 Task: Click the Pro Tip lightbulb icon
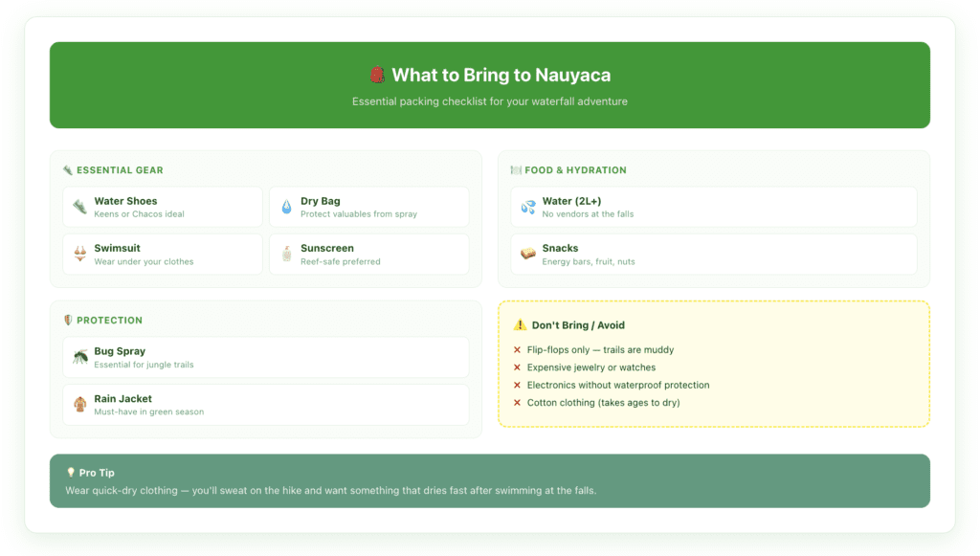[x=71, y=473]
